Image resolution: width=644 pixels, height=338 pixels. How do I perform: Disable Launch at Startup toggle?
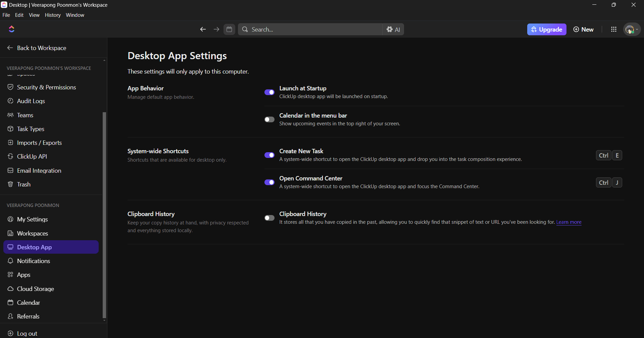click(x=269, y=92)
